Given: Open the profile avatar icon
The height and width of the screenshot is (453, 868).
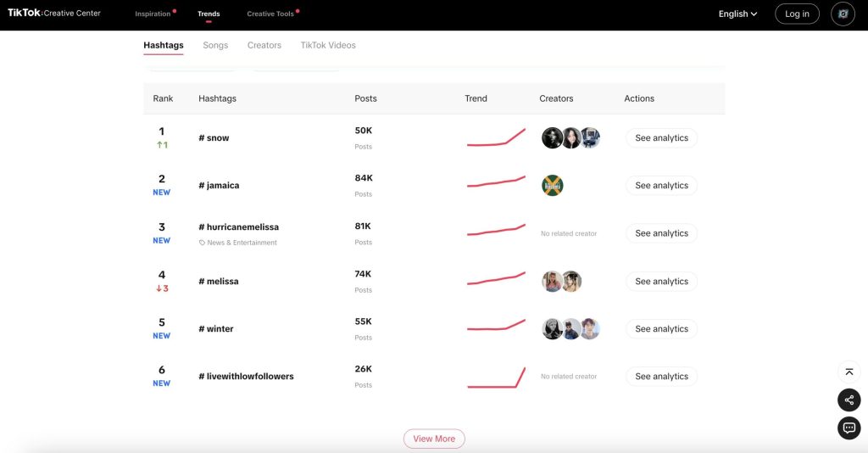Looking at the screenshot, I should [843, 14].
